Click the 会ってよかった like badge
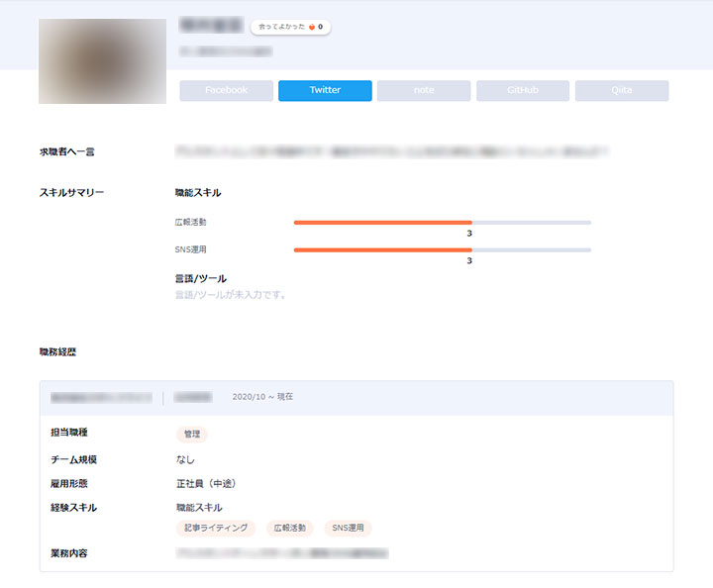This screenshot has height=588, width=713. click(290, 27)
